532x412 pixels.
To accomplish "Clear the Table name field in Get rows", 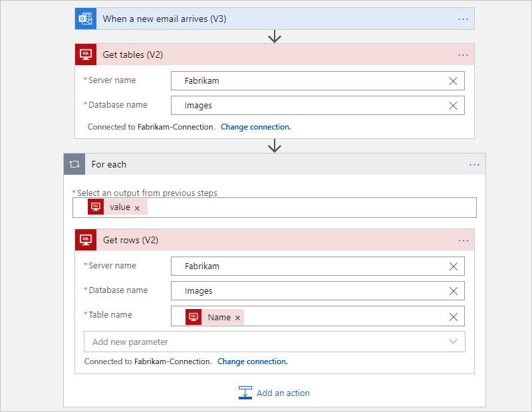I will click(x=453, y=316).
